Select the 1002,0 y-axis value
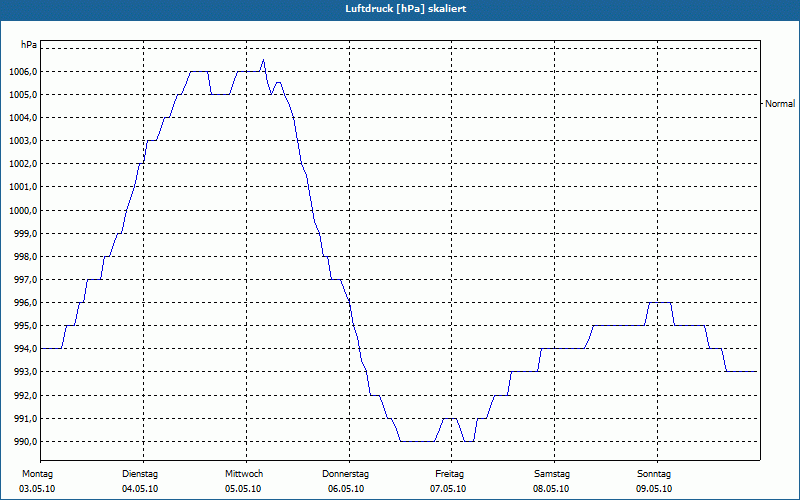Image resolution: width=800 pixels, height=500 pixels. 23,164
